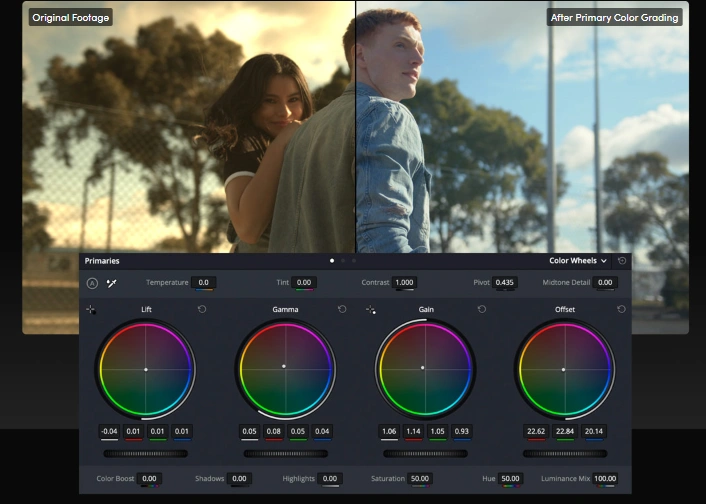Screen dimensions: 706x504
Task: Select Offset green value 22.84
Action: [565, 431]
